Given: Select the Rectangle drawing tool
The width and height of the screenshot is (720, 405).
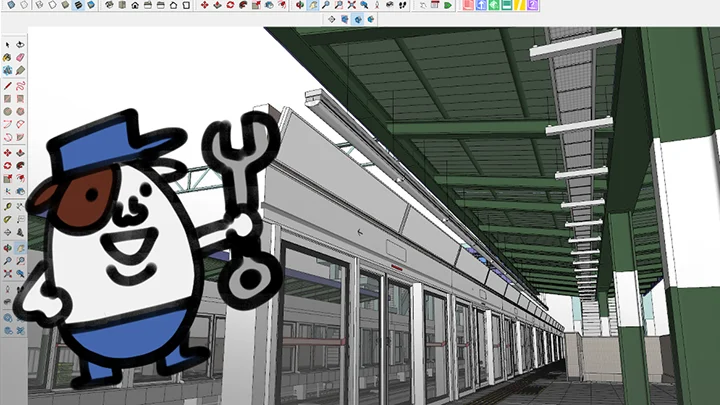Looking at the screenshot, I should pos(7,99).
